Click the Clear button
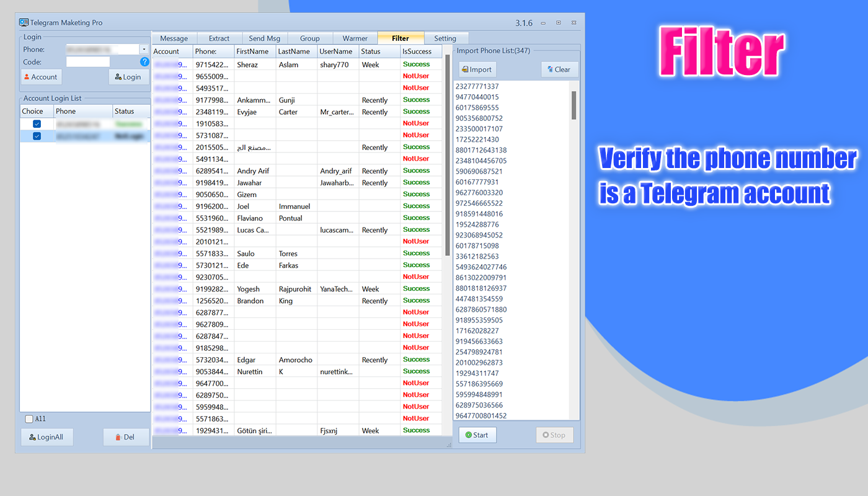The height and width of the screenshot is (496, 868). [x=559, y=69]
